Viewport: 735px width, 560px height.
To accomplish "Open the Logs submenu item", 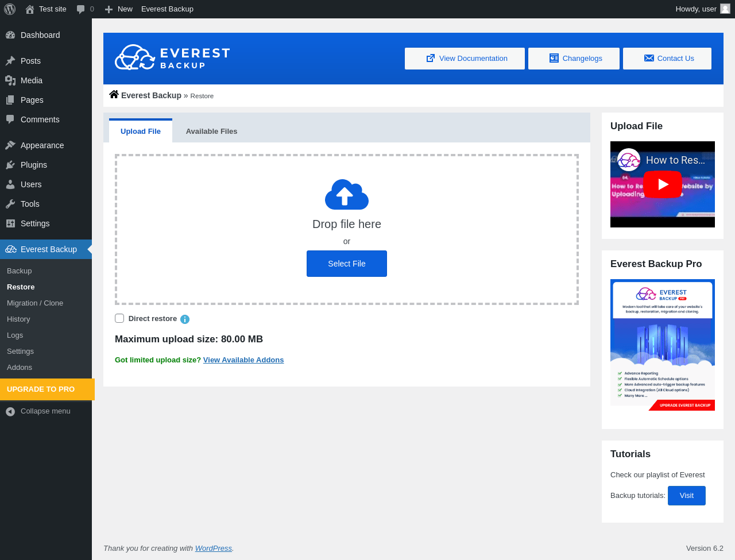I will [15, 335].
